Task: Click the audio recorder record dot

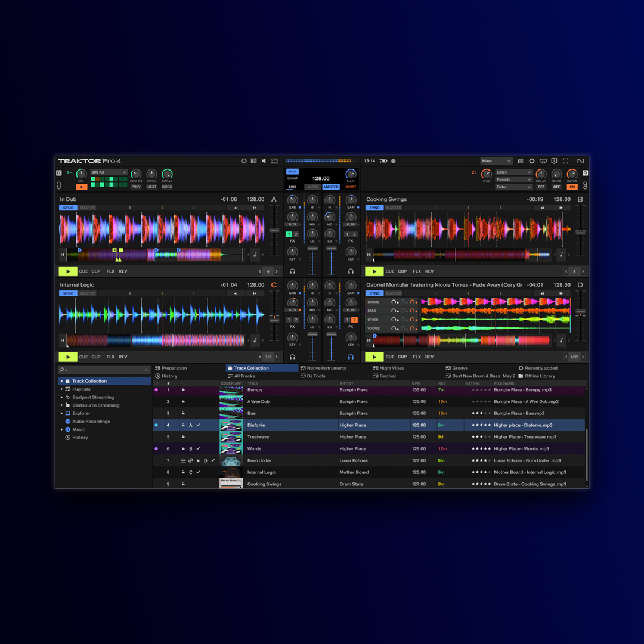Action: 393,161
